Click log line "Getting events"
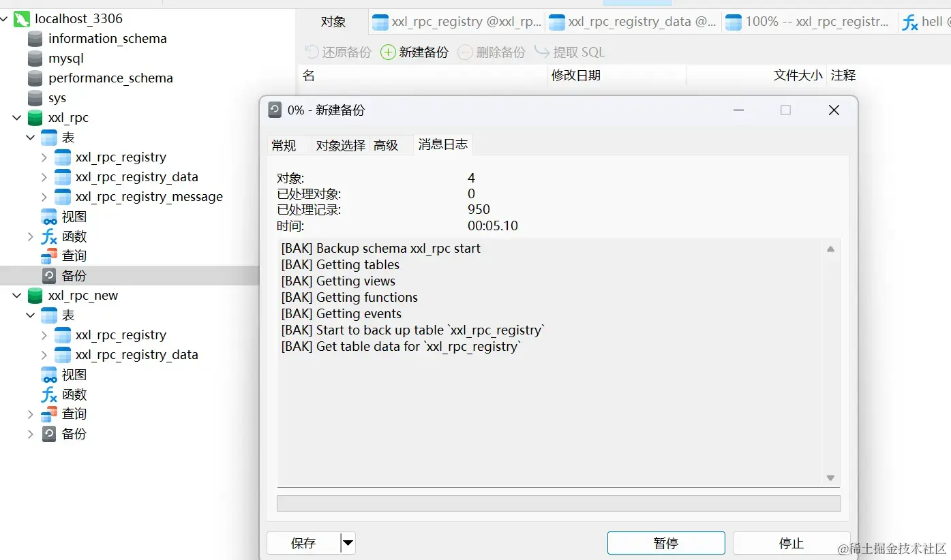The width and height of the screenshot is (951, 560). pyautogui.click(x=342, y=314)
